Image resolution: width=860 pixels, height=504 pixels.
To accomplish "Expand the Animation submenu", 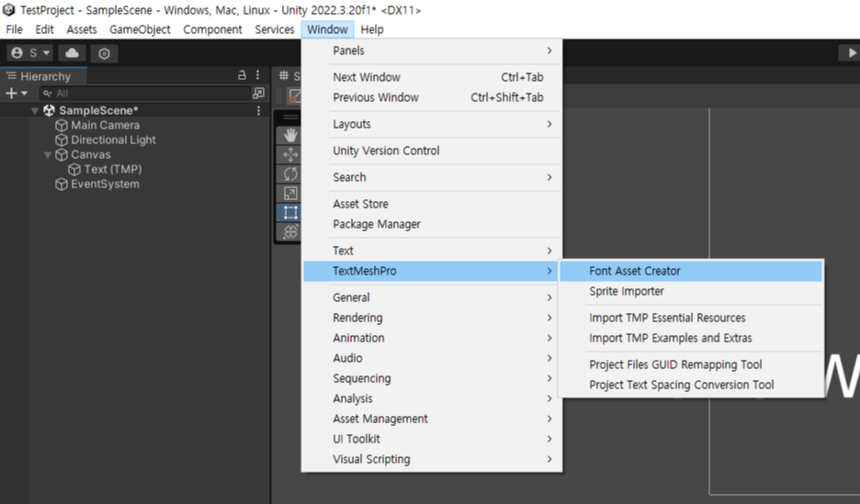I will point(432,338).
